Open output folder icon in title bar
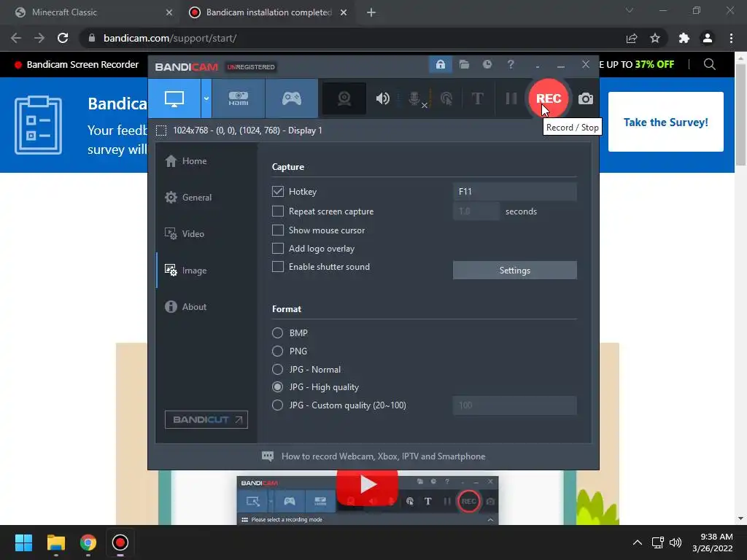This screenshot has width=747, height=560. (x=464, y=64)
